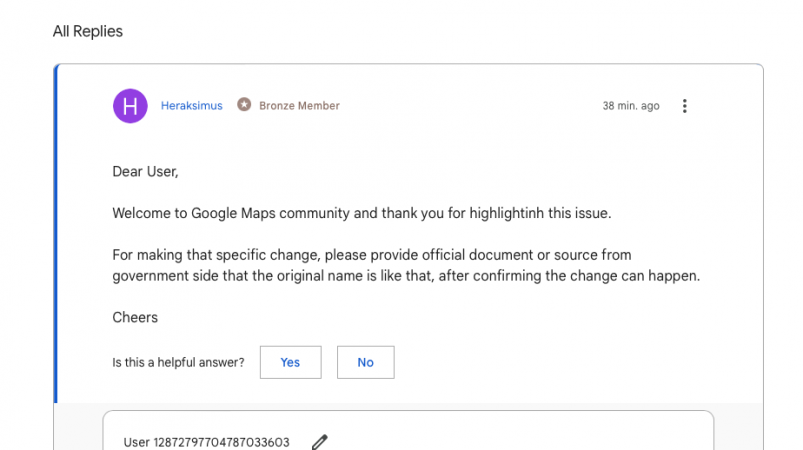Click the "All Replies" heading
The height and width of the screenshot is (450, 803).
point(88,31)
